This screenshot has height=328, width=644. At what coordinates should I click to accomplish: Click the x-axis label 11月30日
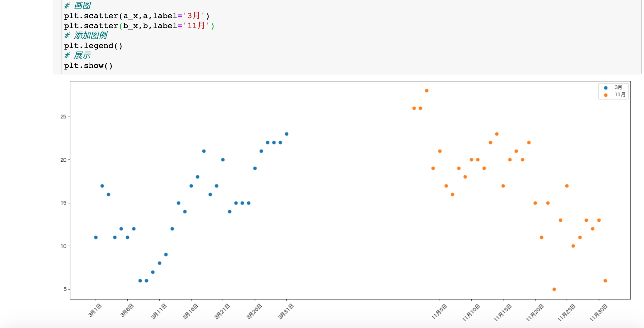tap(598, 312)
